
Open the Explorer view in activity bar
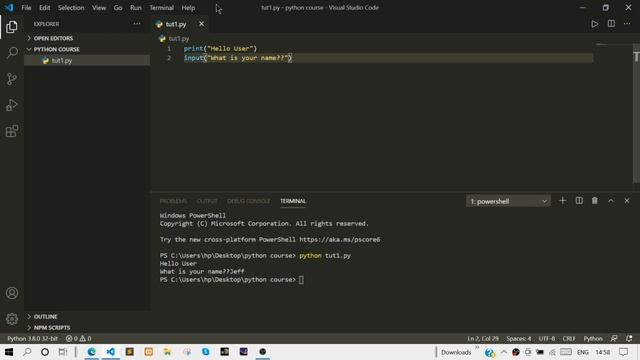tap(12, 27)
